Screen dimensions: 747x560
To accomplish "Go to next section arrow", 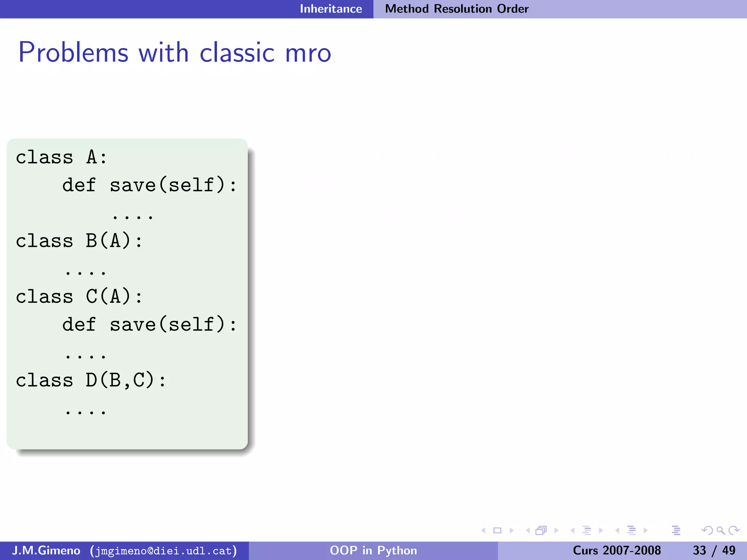I will (646, 530).
